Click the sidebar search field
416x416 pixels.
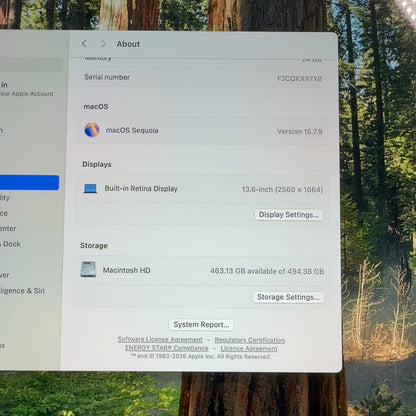tap(31, 65)
